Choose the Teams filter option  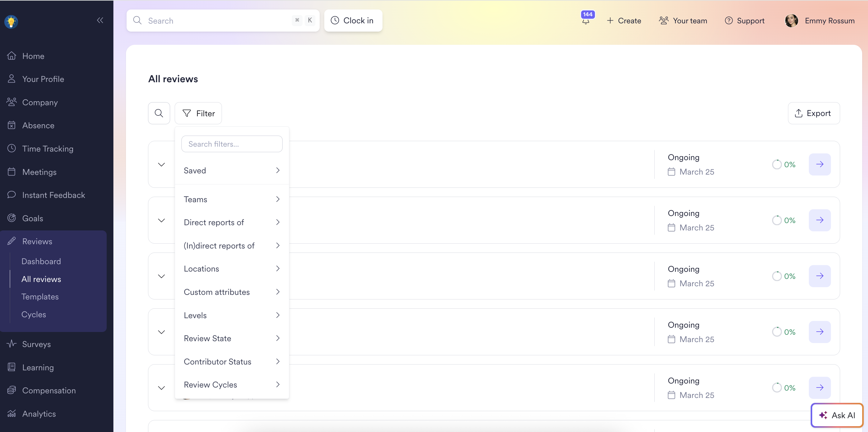[x=231, y=199]
